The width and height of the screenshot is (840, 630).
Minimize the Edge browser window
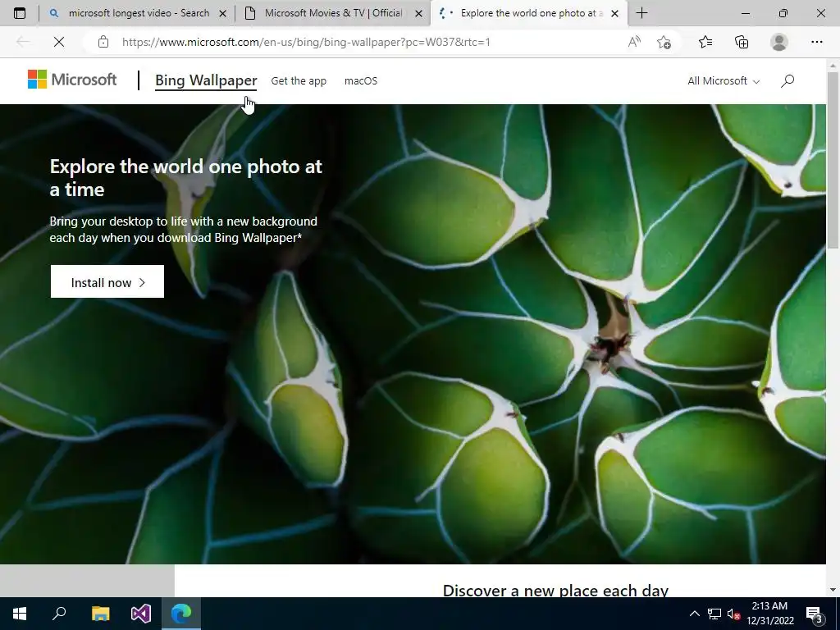(745, 13)
